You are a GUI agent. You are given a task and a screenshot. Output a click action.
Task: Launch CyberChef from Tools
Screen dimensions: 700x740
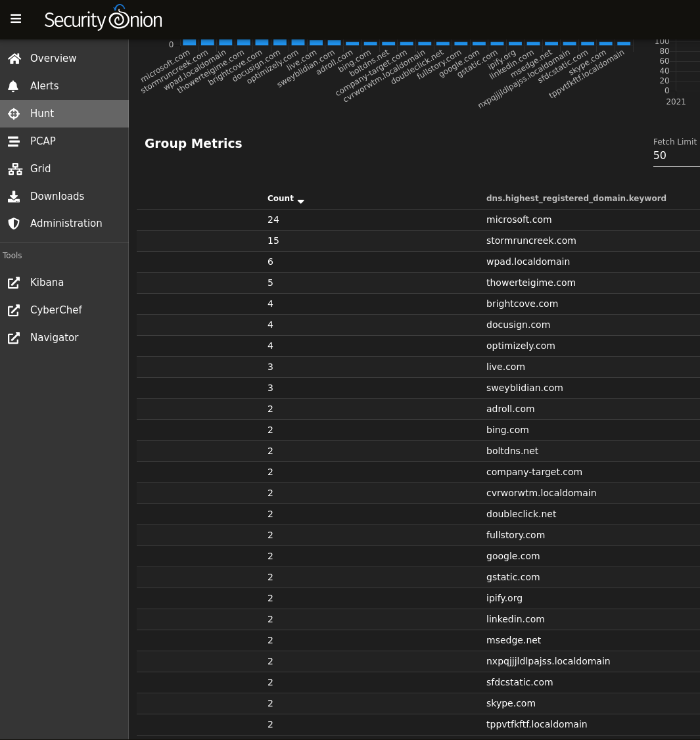point(64,310)
